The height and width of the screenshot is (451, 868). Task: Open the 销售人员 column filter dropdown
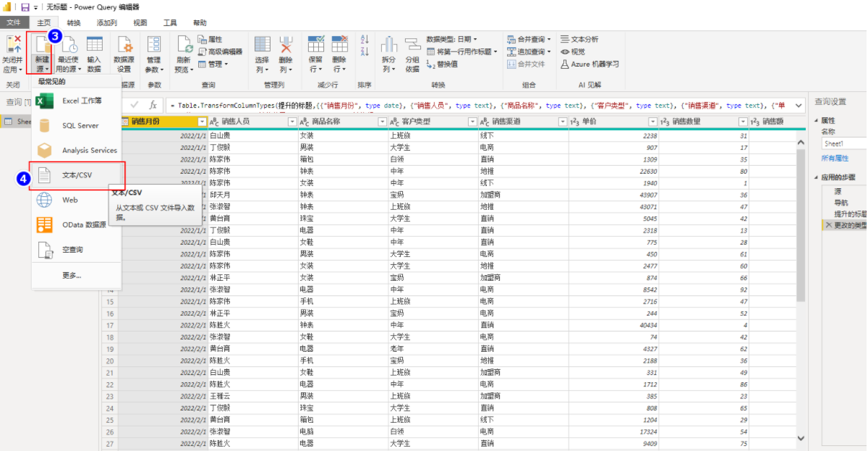pos(291,122)
